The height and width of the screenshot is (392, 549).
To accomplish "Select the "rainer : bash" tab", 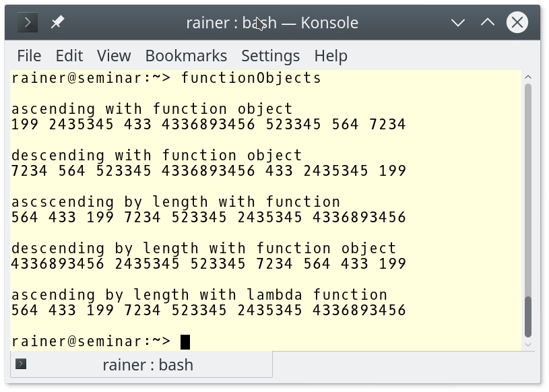I will point(148,364).
